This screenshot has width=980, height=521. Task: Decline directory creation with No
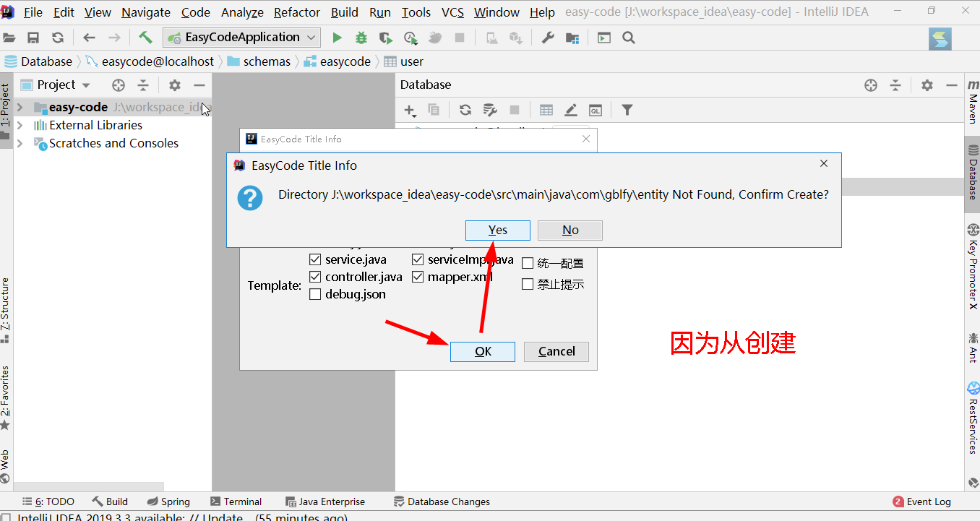click(x=570, y=231)
